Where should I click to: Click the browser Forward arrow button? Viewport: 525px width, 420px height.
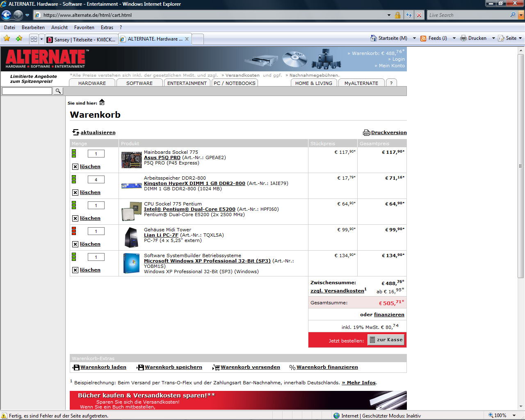tap(18, 15)
